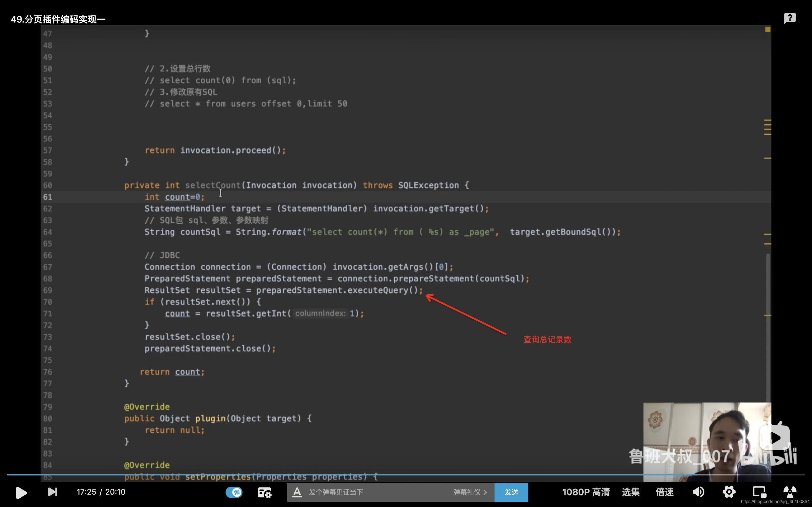This screenshot has height=507, width=812.
Task: Seek on the video progress bar
Action: click(x=403, y=475)
